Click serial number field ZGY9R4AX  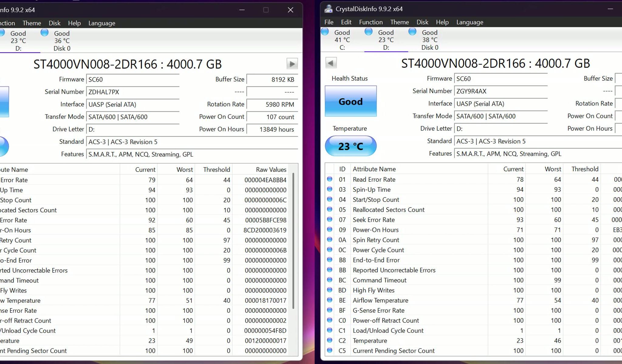tap(501, 91)
